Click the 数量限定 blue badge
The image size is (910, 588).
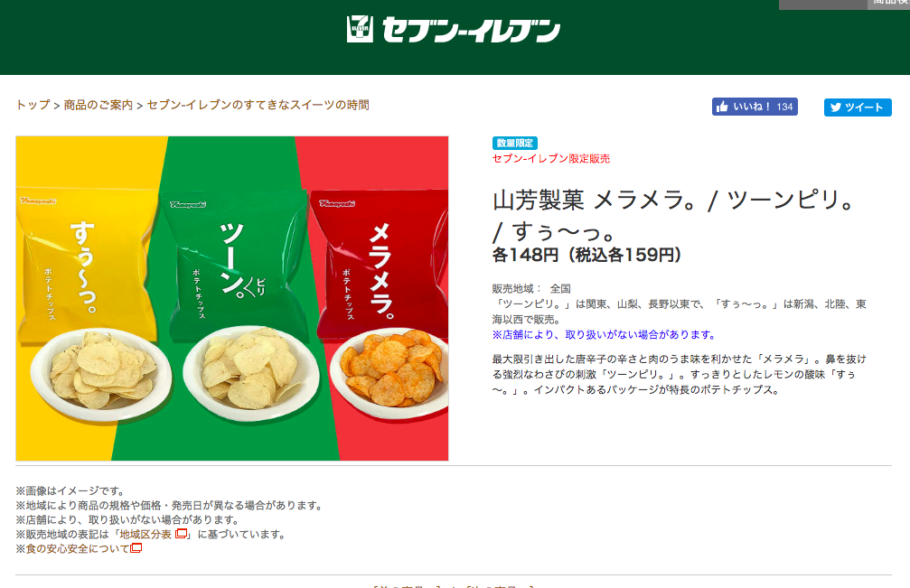pos(515,144)
